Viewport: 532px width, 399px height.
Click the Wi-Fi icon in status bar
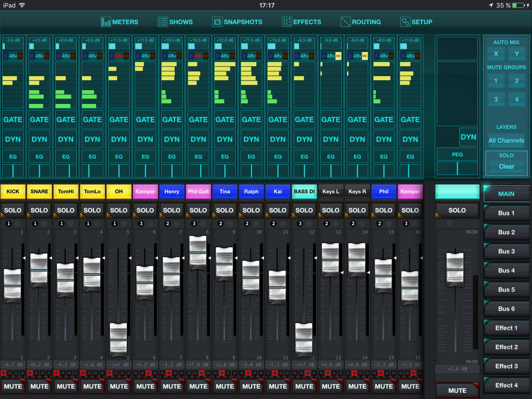(x=22, y=5)
